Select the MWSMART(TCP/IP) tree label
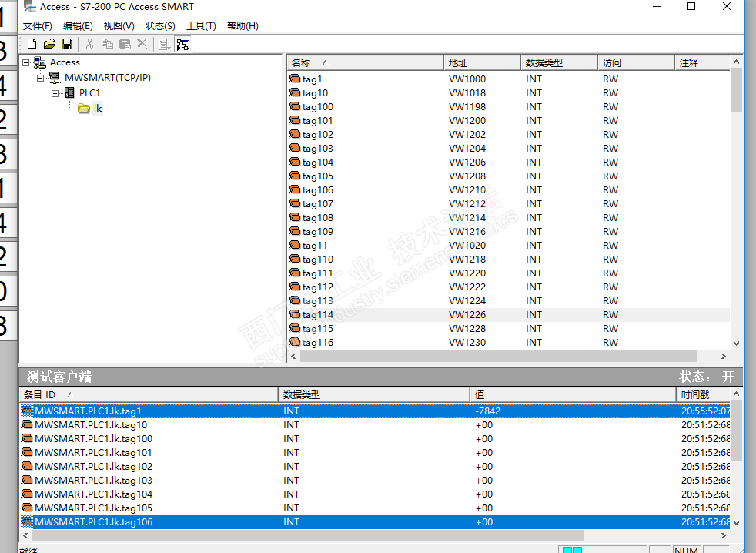Image resolution: width=756 pixels, height=553 pixels. tap(108, 77)
